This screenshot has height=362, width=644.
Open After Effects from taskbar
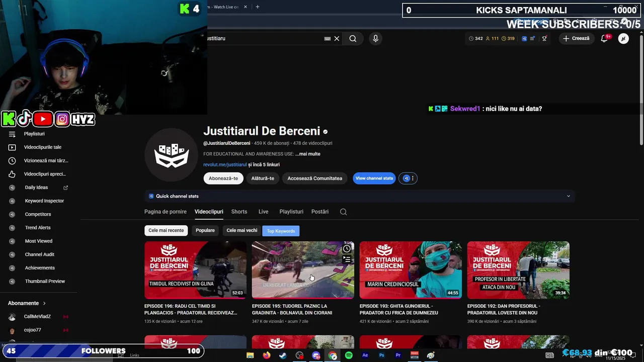point(365,355)
